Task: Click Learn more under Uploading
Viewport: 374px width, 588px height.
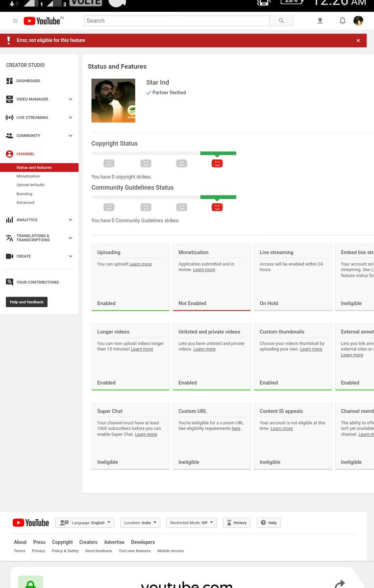Action: 141,264
